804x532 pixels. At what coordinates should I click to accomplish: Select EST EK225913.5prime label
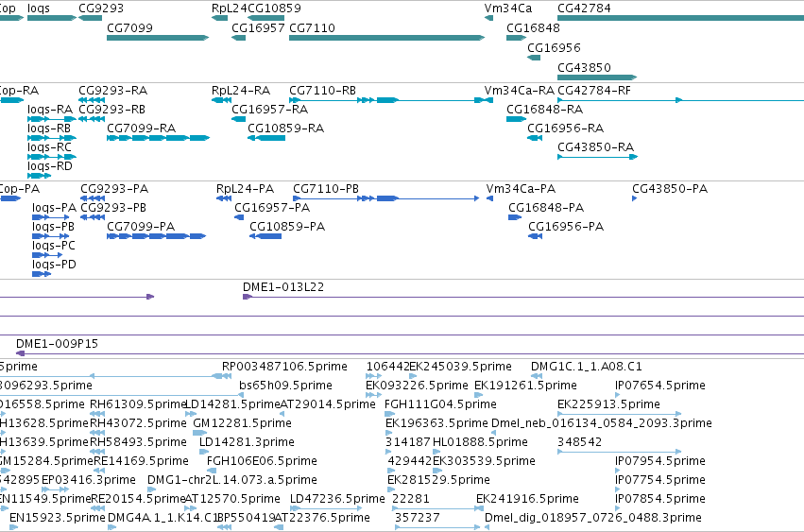click(x=608, y=404)
